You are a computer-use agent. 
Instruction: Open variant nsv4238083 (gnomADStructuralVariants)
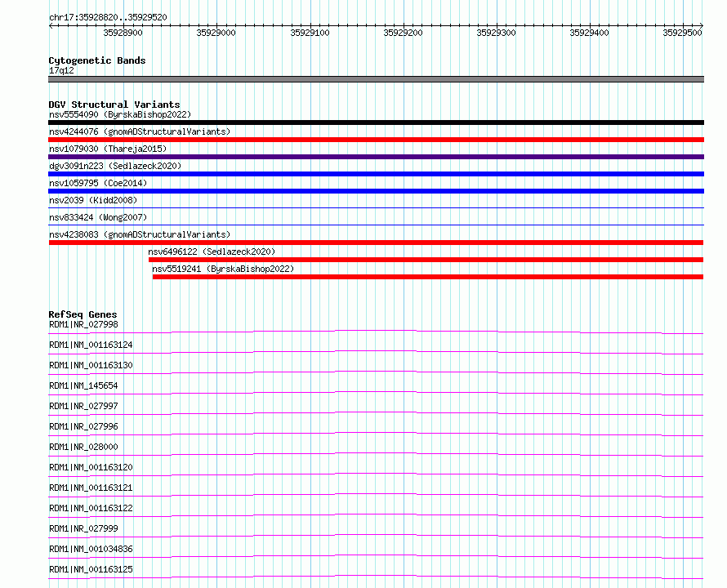(x=140, y=234)
